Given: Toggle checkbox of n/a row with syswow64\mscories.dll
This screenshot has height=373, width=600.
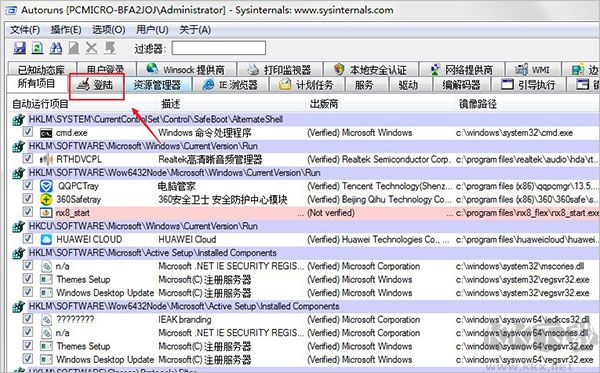Looking at the screenshot, I should tap(28, 332).
